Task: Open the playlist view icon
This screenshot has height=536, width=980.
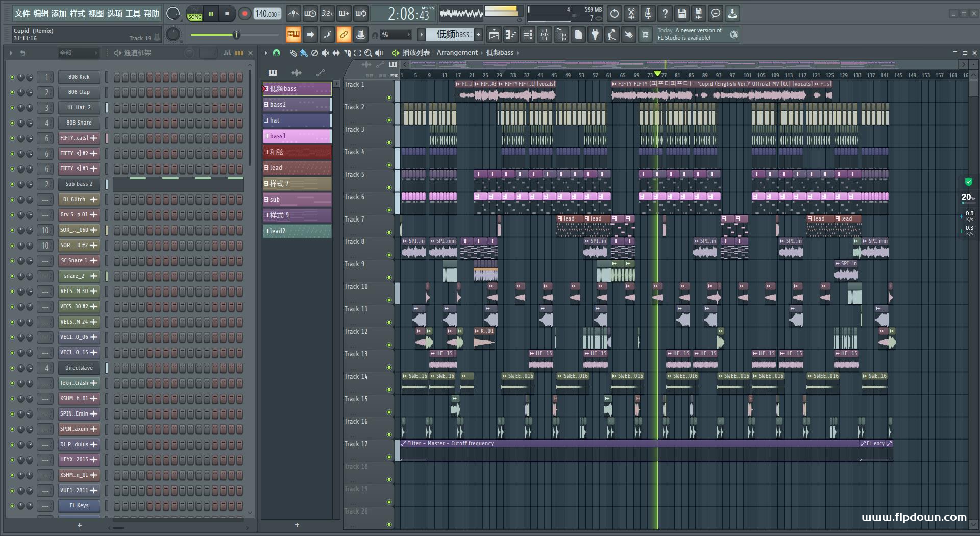Action: [x=494, y=35]
